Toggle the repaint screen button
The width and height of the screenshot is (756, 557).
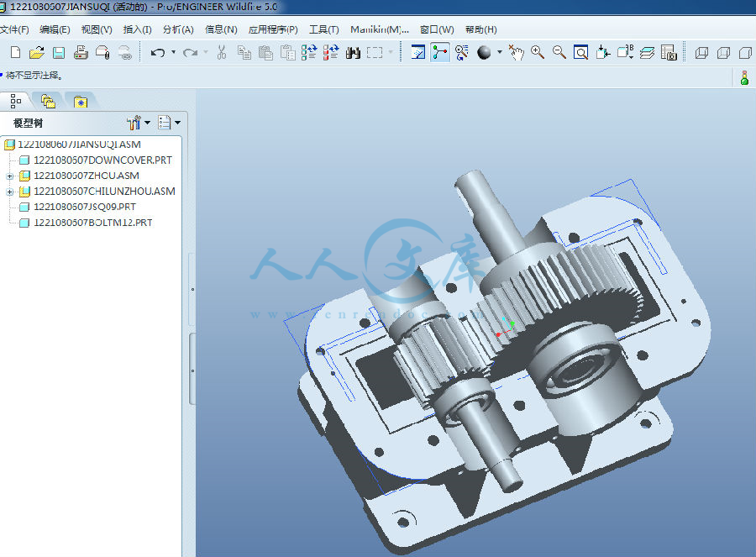[x=417, y=53]
